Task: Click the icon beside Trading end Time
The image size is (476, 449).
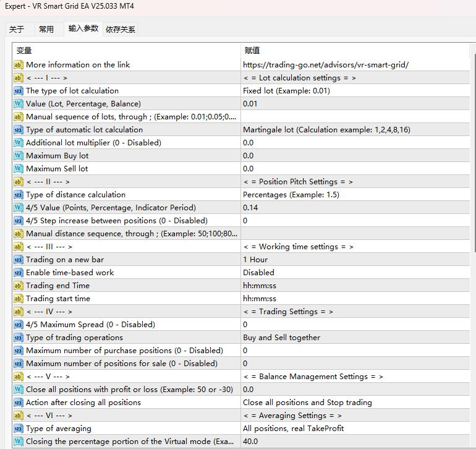Action: coord(18,286)
